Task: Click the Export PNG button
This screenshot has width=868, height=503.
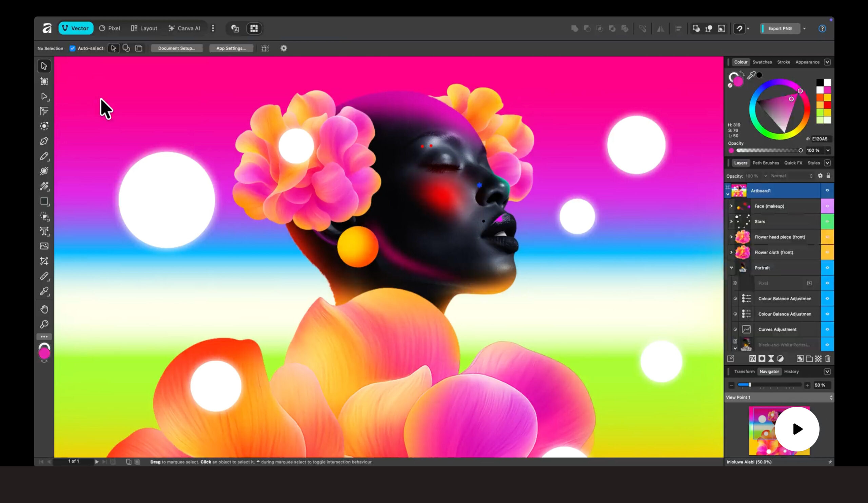Action: pyautogui.click(x=780, y=28)
